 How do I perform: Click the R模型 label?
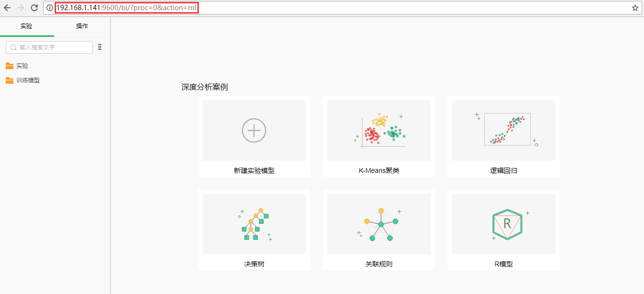tap(504, 264)
